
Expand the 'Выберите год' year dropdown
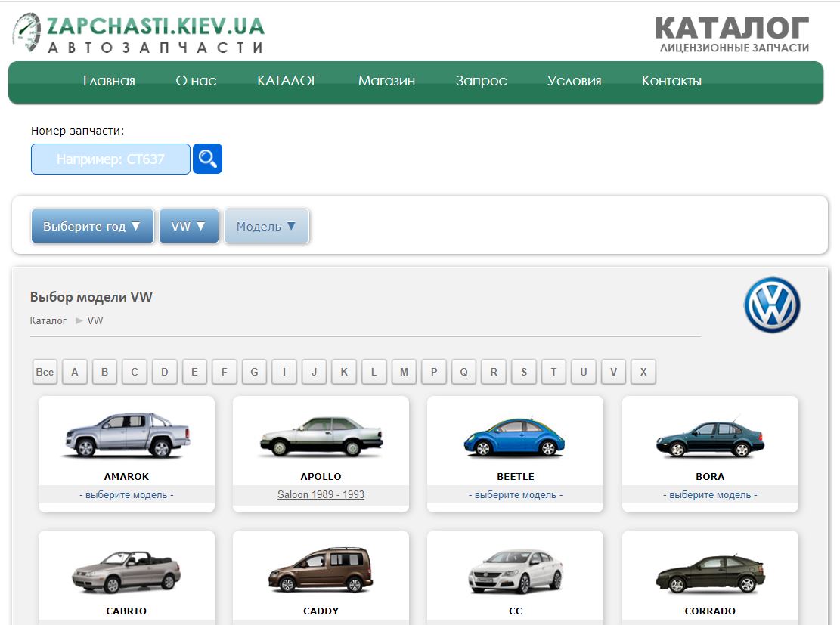[x=93, y=226]
